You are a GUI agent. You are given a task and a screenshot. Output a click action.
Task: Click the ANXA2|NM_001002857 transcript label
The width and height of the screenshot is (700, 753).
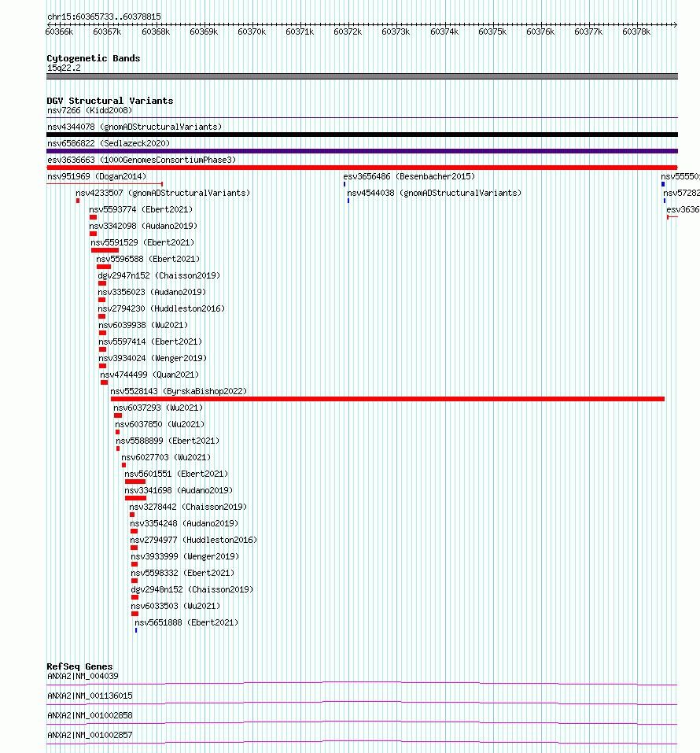tap(90, 735)
